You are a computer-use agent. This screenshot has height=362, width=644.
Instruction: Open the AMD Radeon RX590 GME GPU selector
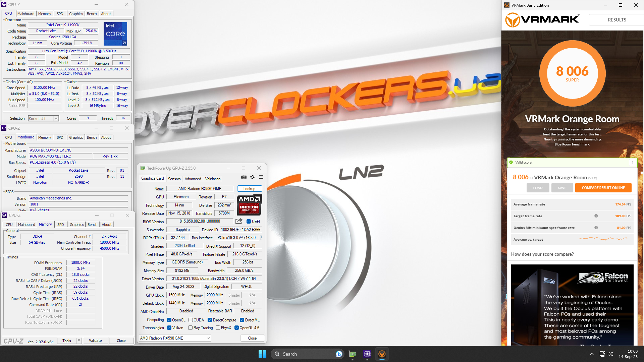point(175,338)
